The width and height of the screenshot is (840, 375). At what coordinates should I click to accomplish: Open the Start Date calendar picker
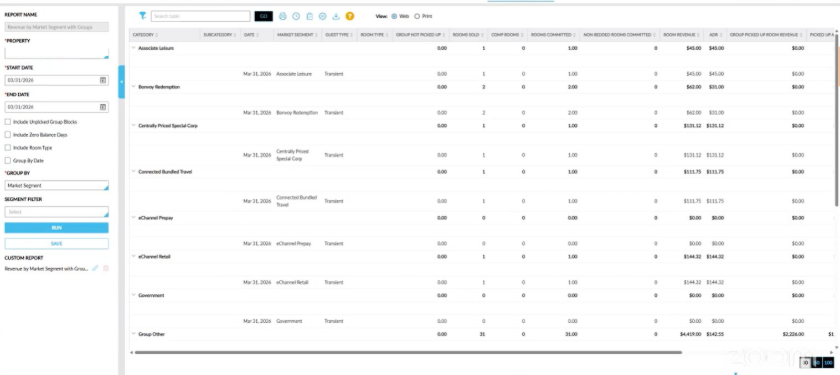(x=103, y=80)
